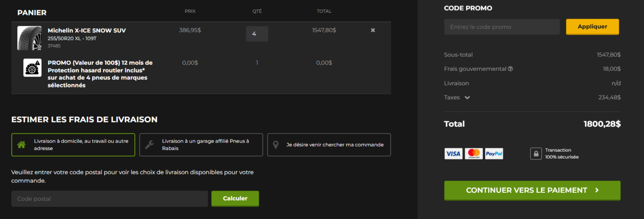Edit the tire quantity field
This screenshot has height=219, width=644.
point(257,34)
